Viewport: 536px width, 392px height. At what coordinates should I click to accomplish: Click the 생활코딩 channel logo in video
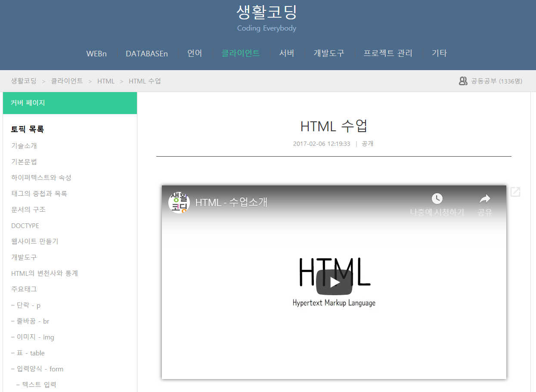[x=179, y=202]
